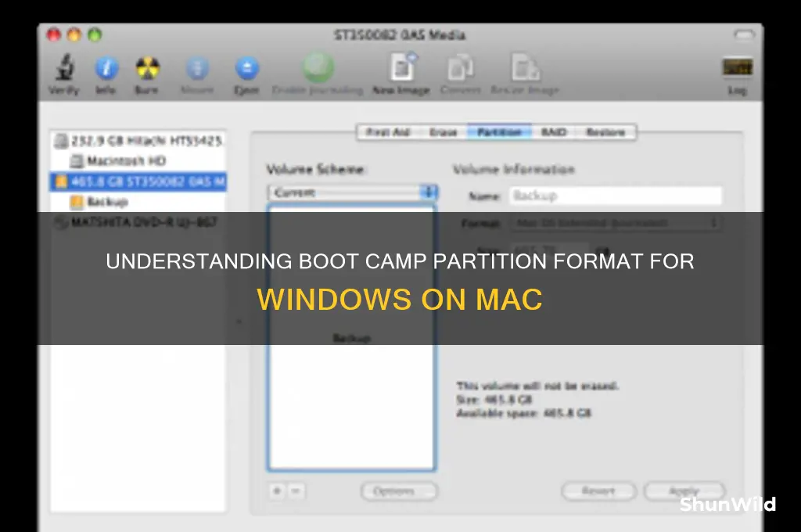
Task: Click the Resize Image toolbar icon
Action: tap(526, 68)
